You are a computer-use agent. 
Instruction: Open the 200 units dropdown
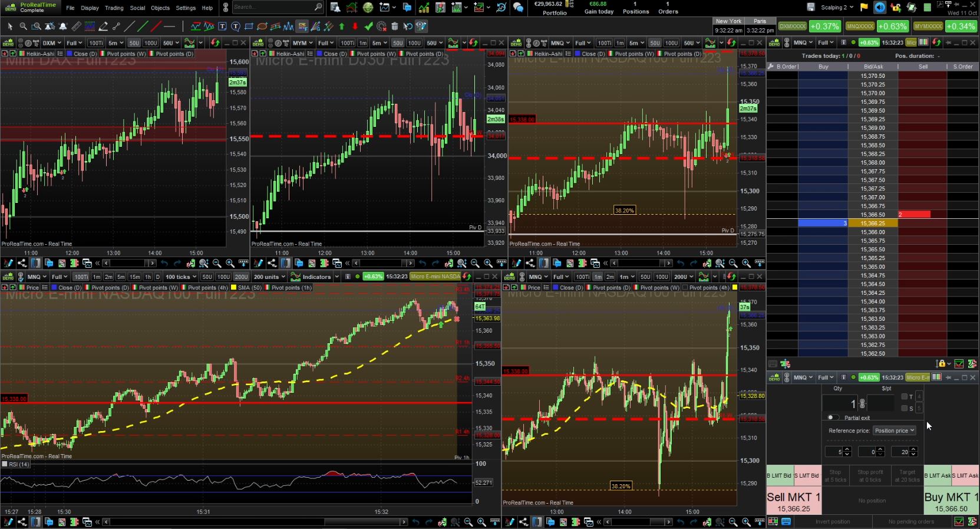click(269, 277)
